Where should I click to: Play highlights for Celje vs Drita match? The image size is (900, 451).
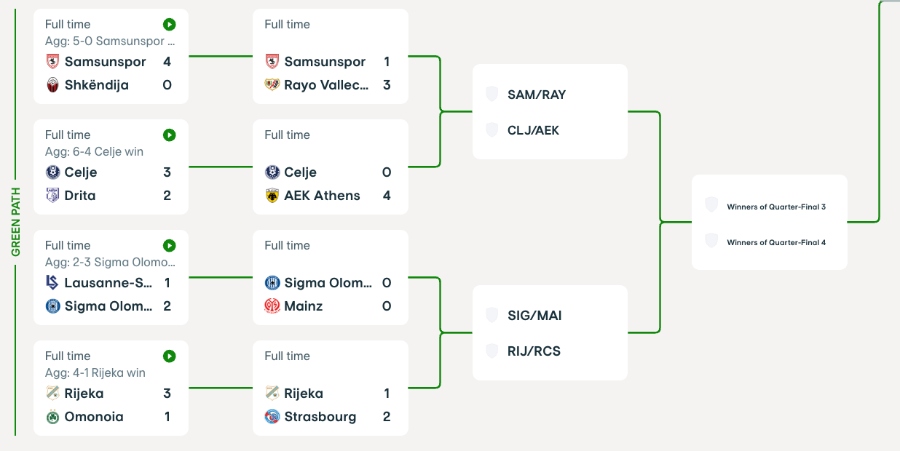pos(170,135)
